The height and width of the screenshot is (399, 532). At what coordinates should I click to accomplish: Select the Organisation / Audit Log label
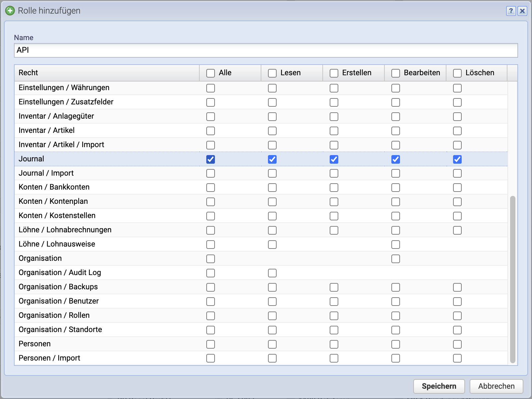[x=60, y=272]
